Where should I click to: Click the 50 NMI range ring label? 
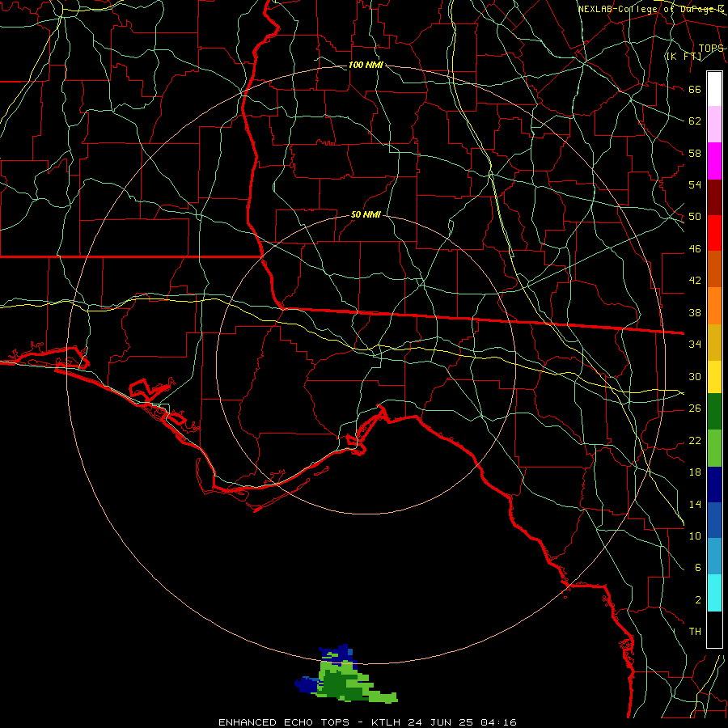[366, 214]
